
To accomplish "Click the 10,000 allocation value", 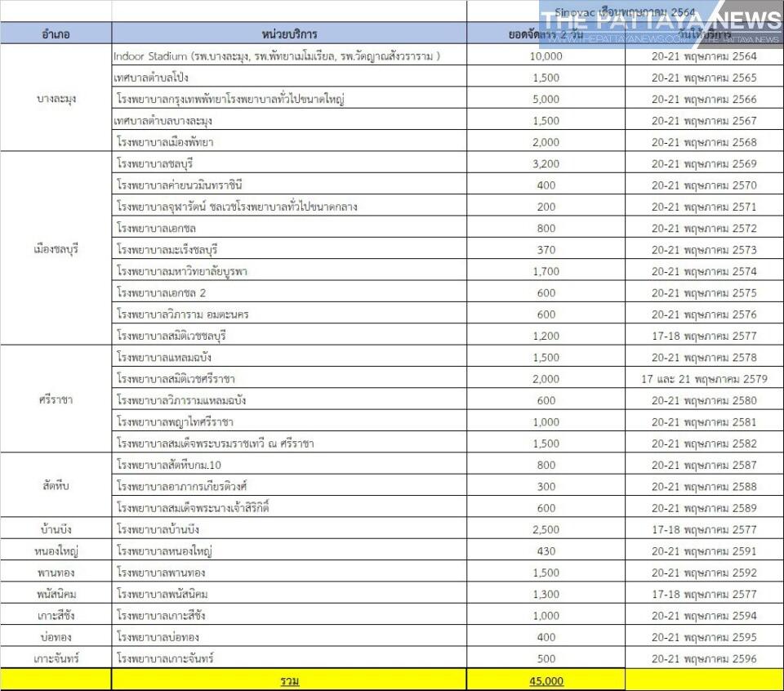I will point(546,56).
